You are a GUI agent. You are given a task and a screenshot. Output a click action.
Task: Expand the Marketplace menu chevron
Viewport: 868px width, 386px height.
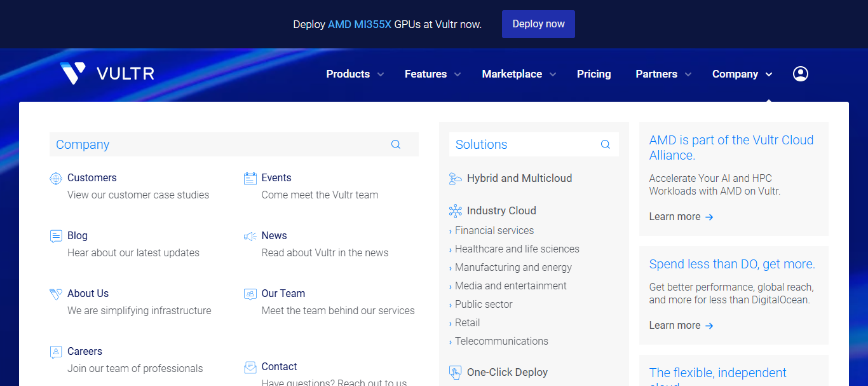click(x=553, y=74)
